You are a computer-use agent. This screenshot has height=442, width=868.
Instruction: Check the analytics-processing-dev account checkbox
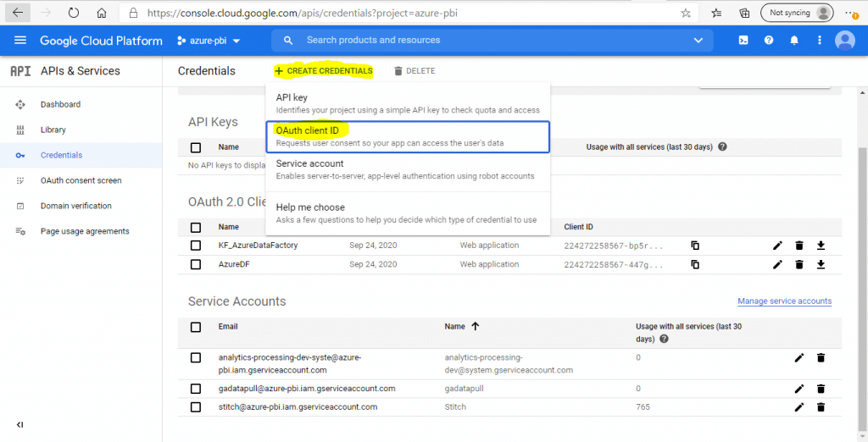click(196, 358)
